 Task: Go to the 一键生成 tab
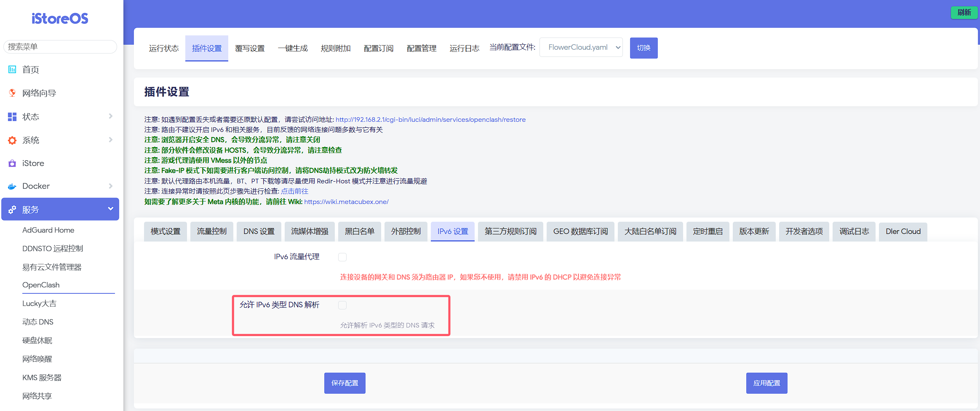pyautogui.click(x=293, y=48)
